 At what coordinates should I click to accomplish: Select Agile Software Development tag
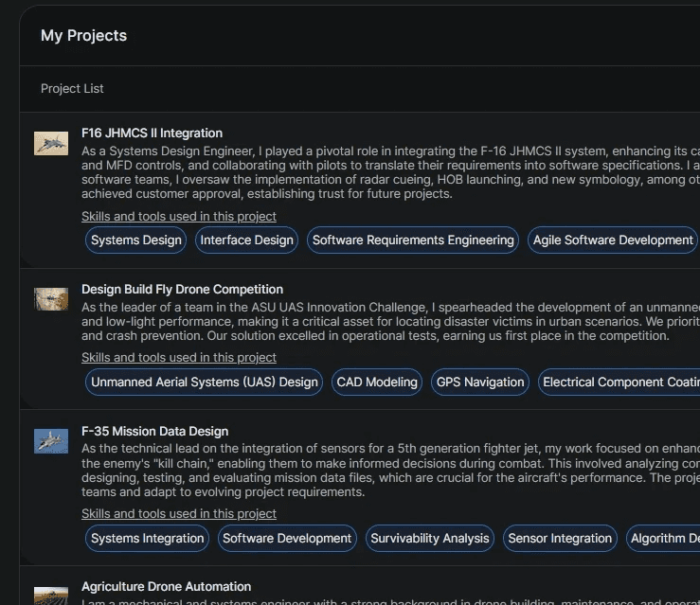click(x=613, y=240)
